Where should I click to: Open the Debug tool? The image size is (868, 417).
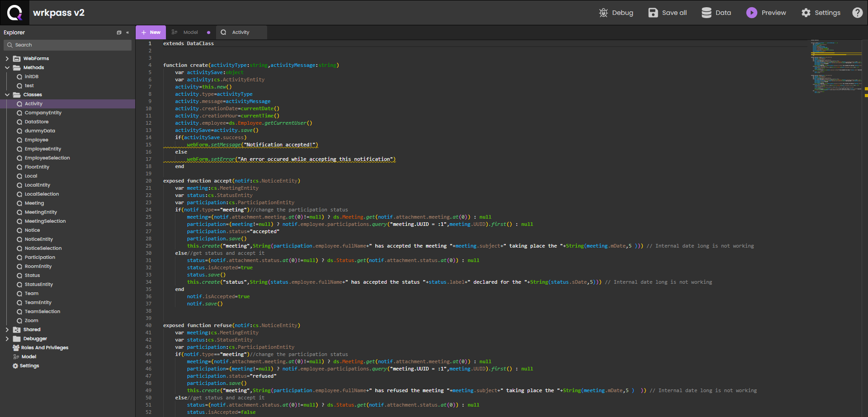click(x=616, y=13)
